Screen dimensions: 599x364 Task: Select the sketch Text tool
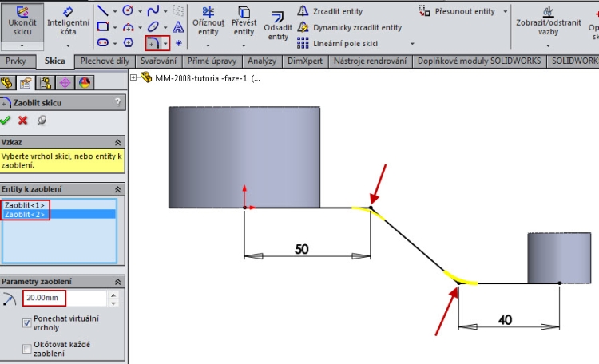pos(178,26)
